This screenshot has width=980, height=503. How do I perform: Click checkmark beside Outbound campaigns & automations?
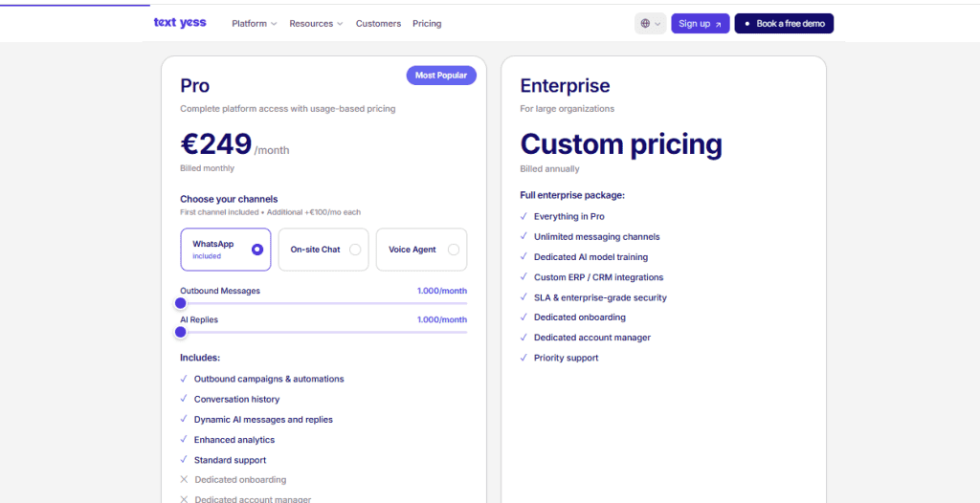(184, 379)
